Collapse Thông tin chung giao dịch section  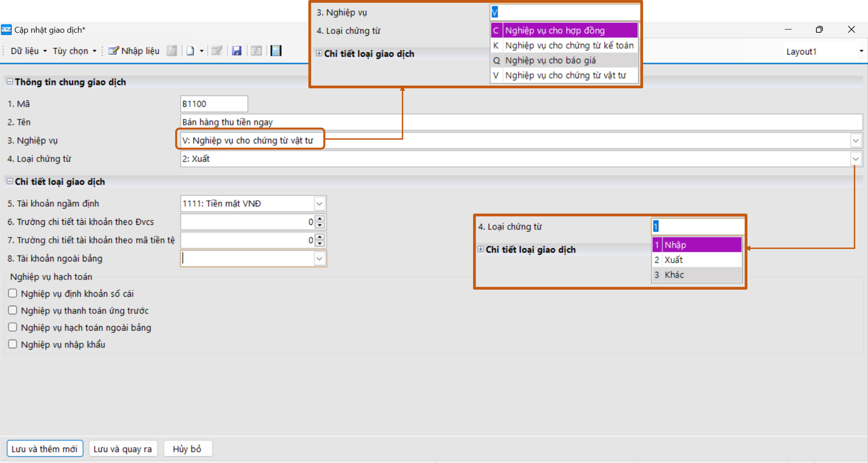(x=10, y=82)
